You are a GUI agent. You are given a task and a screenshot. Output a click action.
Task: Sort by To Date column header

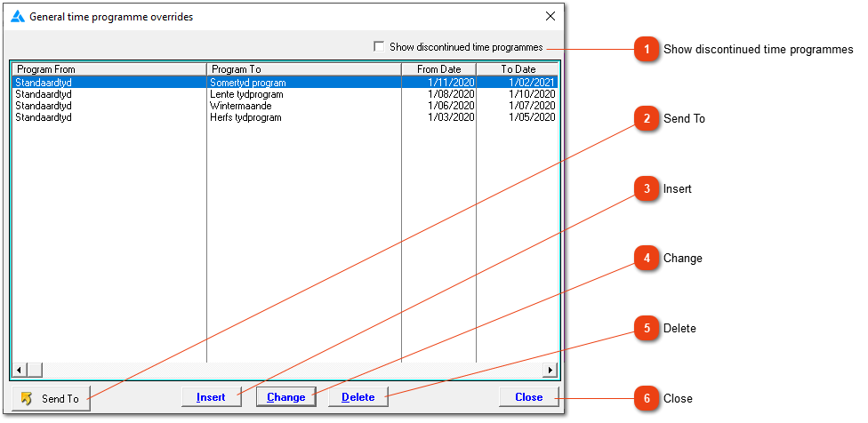(518, 69)
